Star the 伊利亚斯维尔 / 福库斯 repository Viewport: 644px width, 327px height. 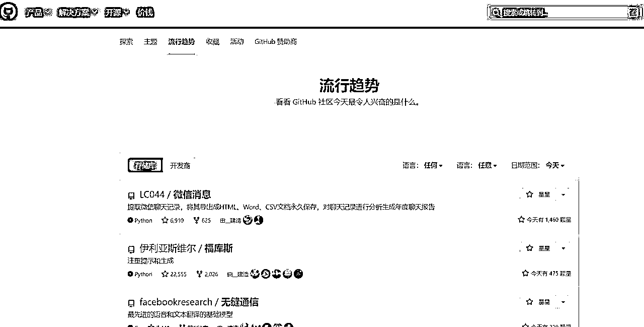(x=538, y=248)
